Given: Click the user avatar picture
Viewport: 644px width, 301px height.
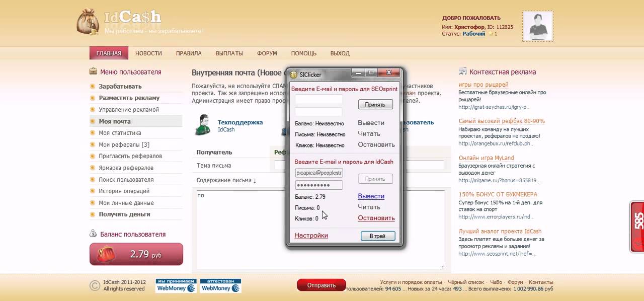Looking at the screenshot, I should (x=538, y=26).
